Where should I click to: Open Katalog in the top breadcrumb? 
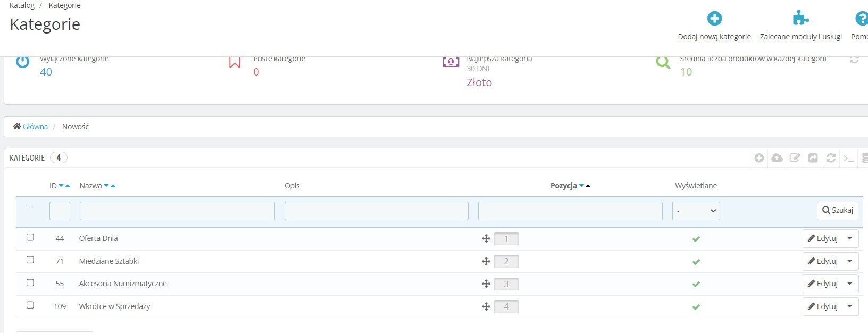click(x=22, y=5)
